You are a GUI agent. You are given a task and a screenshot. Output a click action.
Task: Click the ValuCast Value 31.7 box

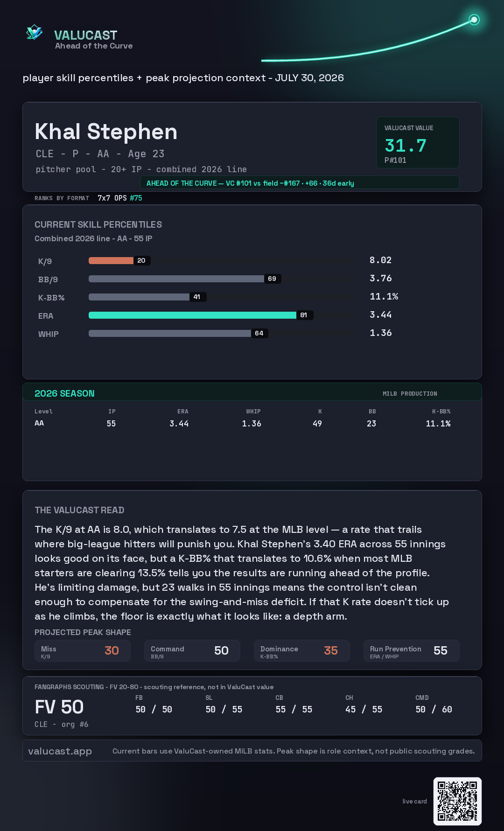tap(418, 142)
